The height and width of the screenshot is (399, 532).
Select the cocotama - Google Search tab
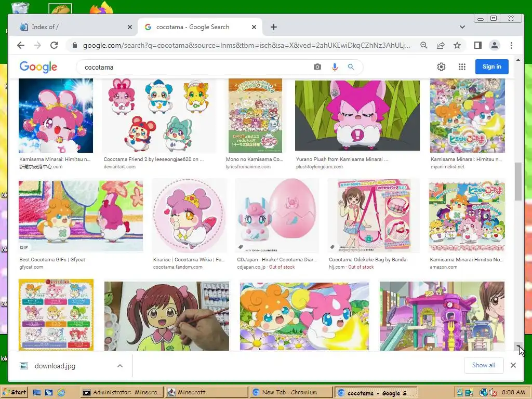pos(200,27)
